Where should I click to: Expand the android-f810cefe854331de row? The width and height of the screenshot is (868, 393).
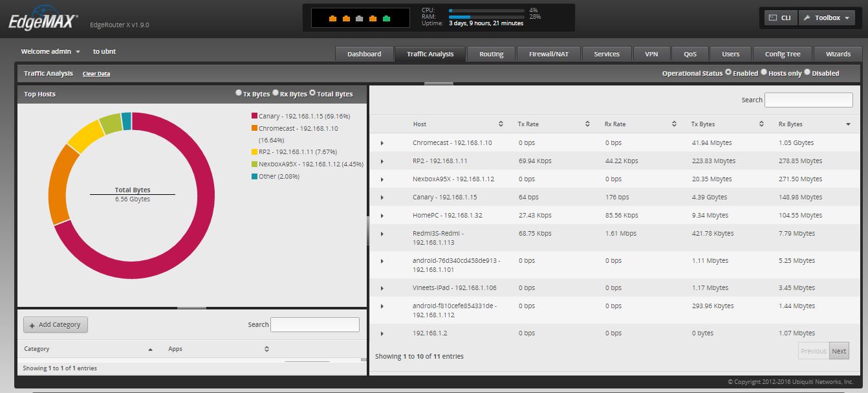click(x=382, y=306)
